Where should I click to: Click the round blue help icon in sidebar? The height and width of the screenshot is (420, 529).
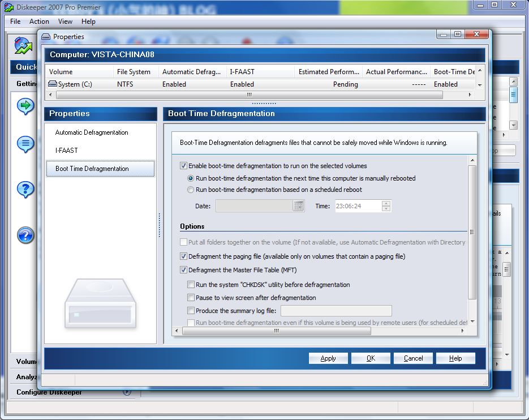coord(25,235)
